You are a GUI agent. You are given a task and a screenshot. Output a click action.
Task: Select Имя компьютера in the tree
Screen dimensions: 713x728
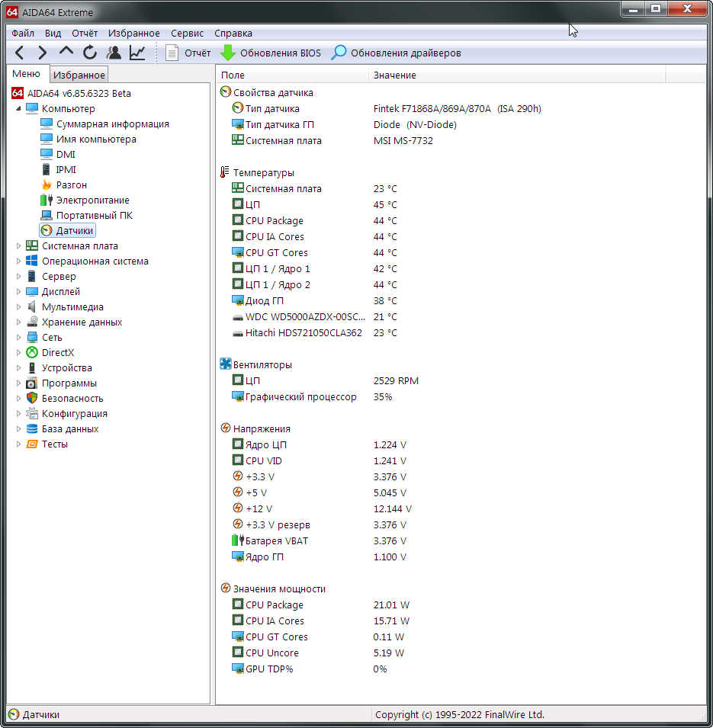(x=96, y=140)
